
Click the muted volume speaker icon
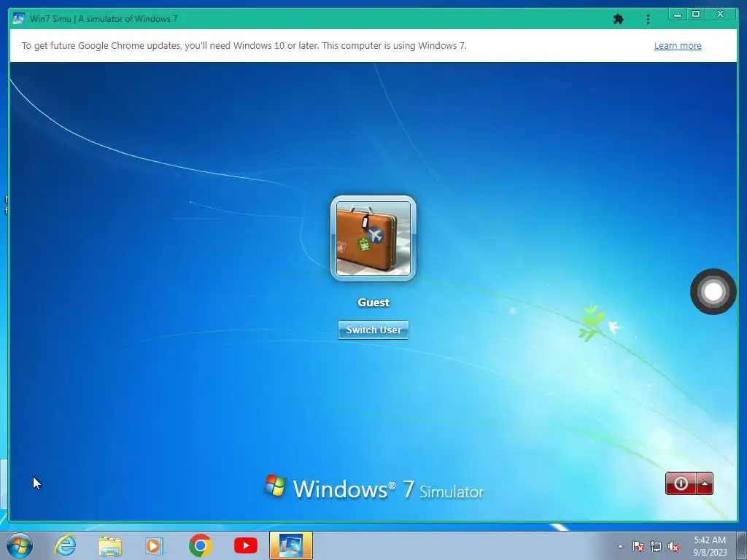coord(673,546)
